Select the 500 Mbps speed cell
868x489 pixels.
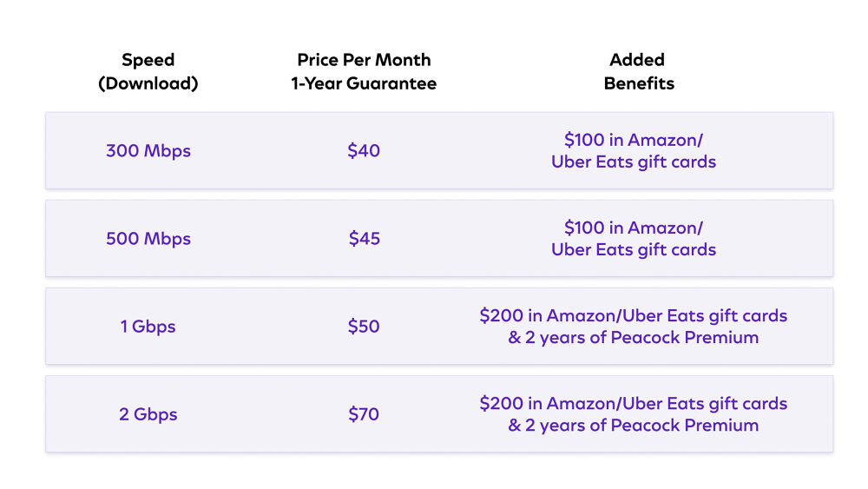click(148, 239)
